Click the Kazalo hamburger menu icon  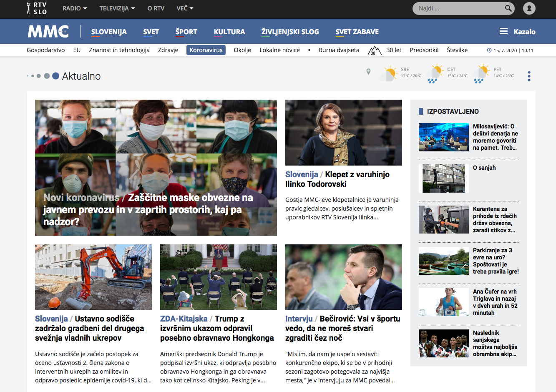pyautogui.click(x=503, y=32)
